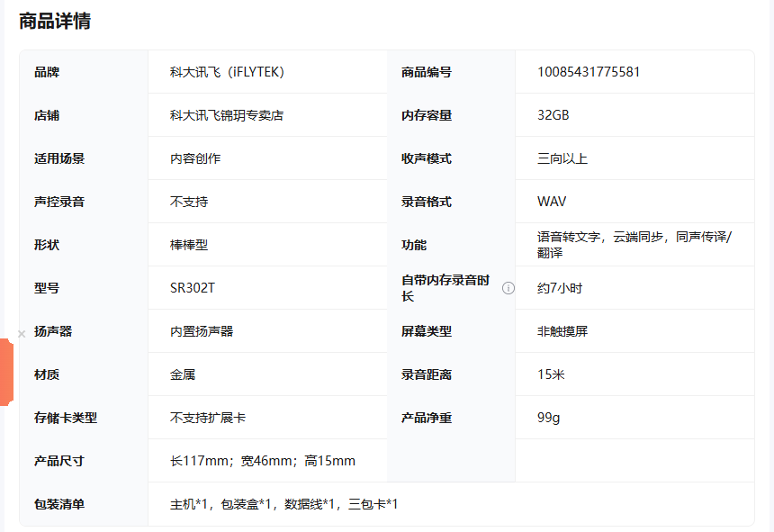774x532 pixels.
Task: Select recording duration value 约7小时
Action: coord(559,288)
